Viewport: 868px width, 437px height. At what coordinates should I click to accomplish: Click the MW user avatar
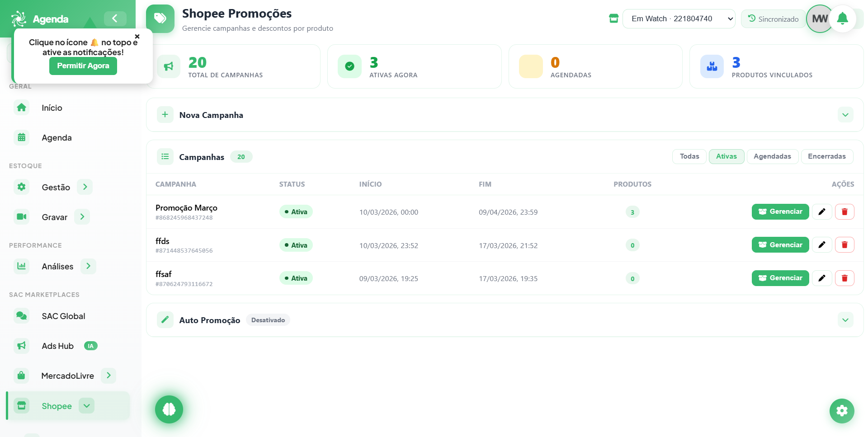click(820, 19)
